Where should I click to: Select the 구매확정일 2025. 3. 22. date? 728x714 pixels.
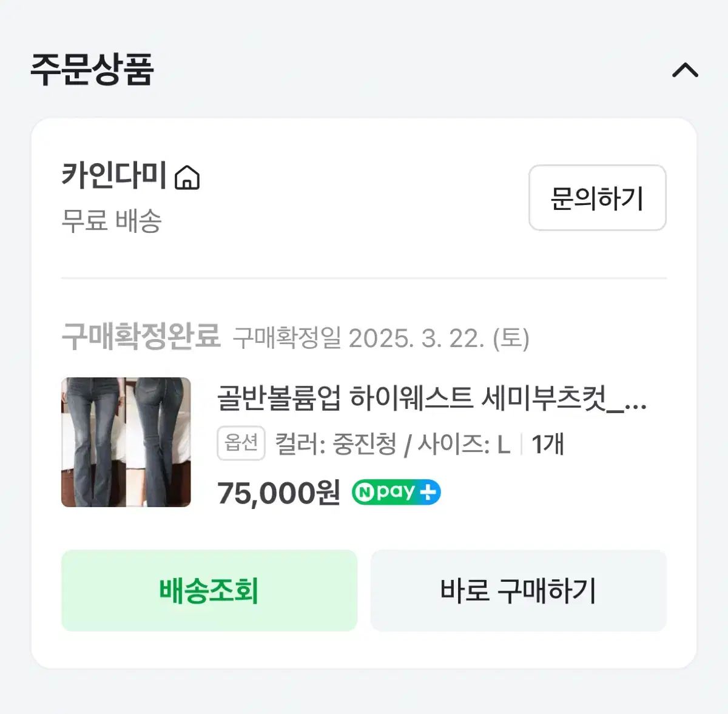(x=381, y=338)
